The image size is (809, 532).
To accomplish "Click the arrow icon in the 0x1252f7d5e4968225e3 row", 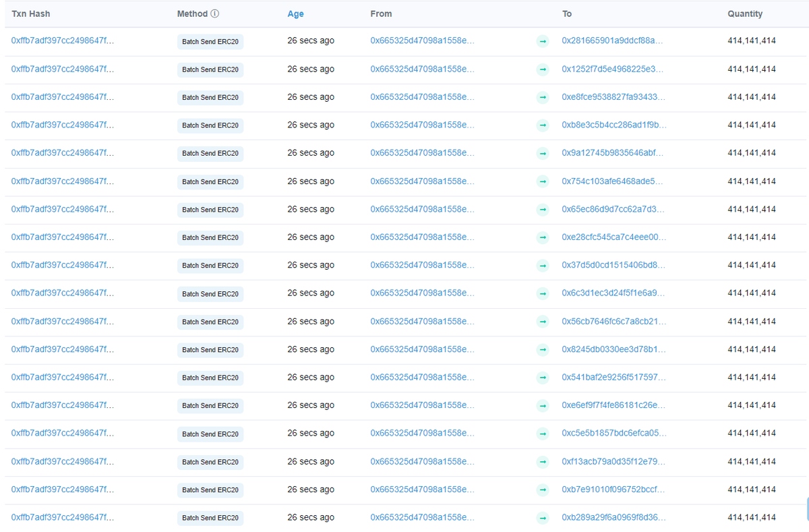I will click(543, 69).
